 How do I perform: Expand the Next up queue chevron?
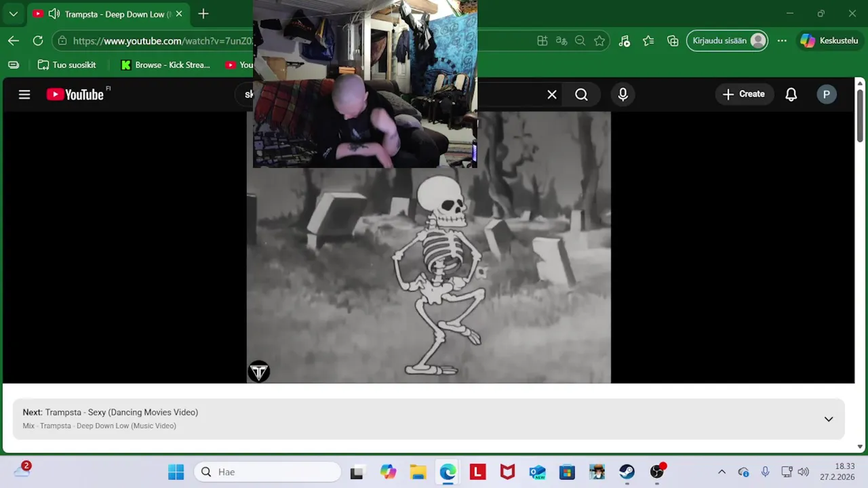828,419
